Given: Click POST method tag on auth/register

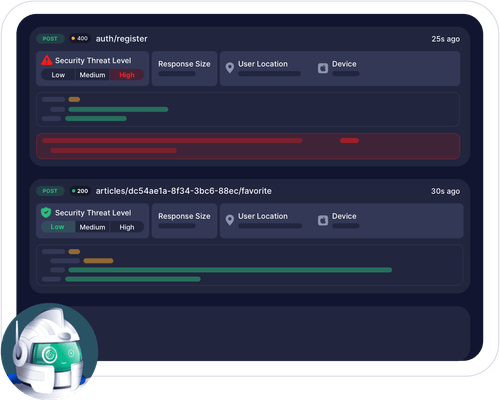Looking at the screenshot, I should [x=50, y=39].
